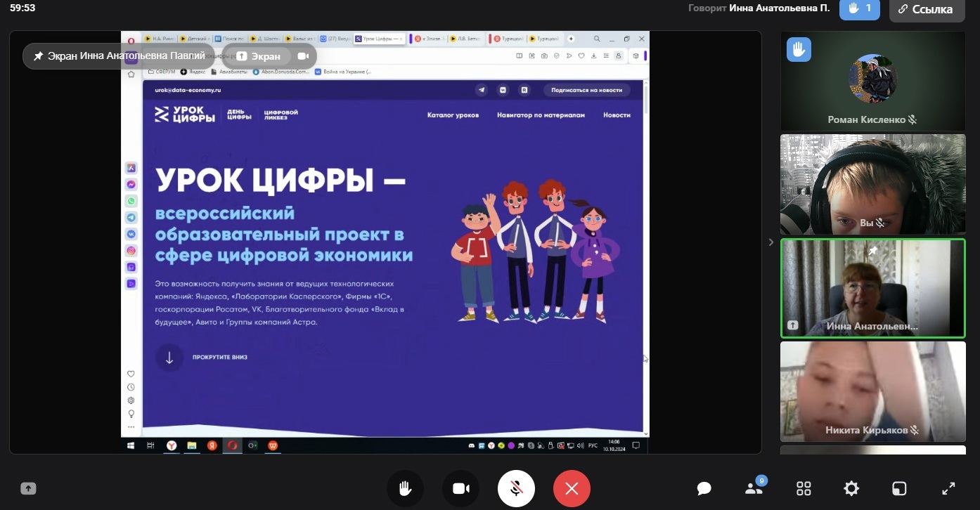Open the Новости menu item on the website
Screen dimensions: 980x510
(x=617, y=115)
